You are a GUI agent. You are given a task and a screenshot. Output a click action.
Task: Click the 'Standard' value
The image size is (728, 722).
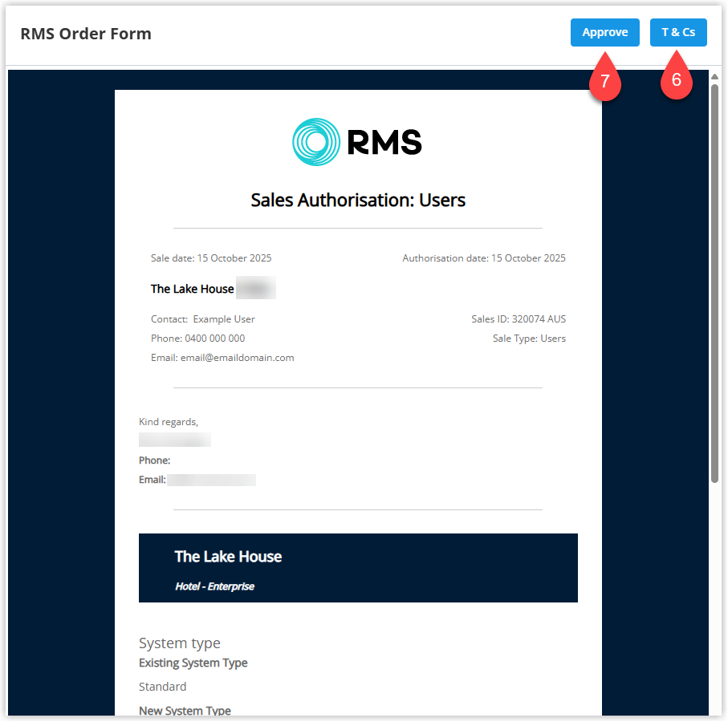tap(162, 687)
